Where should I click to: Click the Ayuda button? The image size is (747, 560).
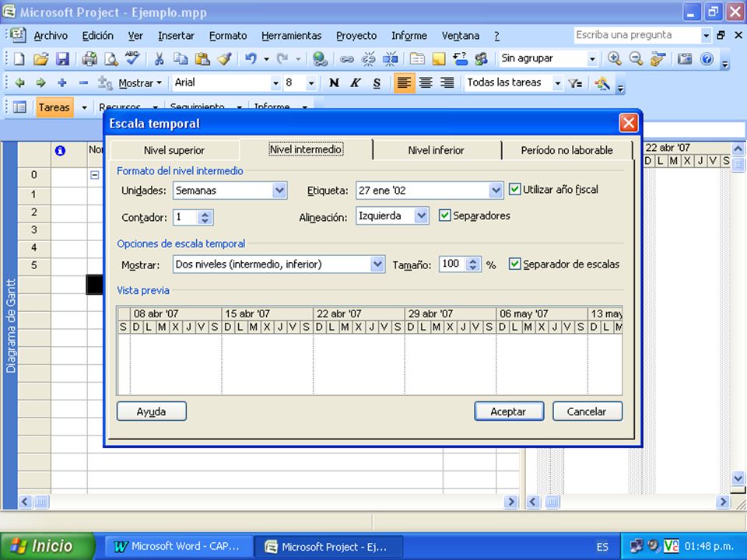coord(152,411)
